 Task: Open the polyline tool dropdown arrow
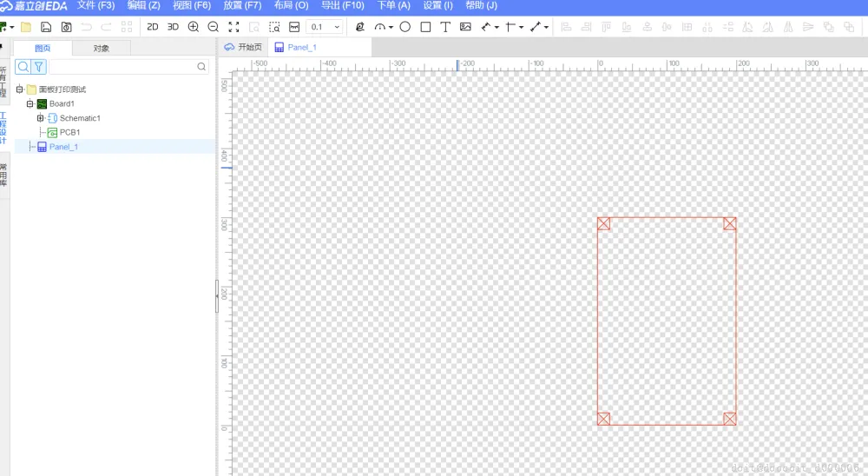[x=496, y=27]
